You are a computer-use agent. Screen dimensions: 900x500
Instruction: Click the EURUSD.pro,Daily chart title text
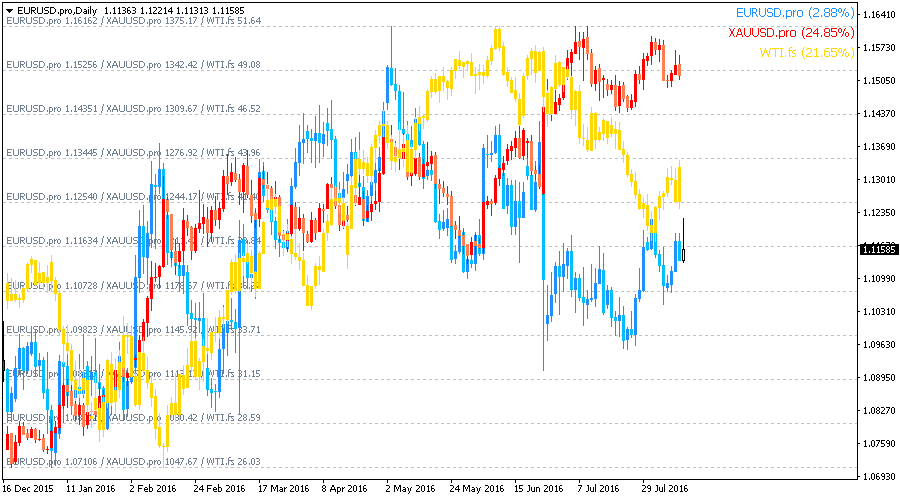pos(57,11)
